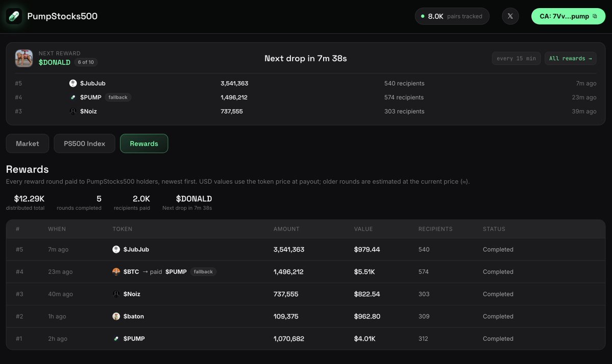The image size is (612, 364).
Task: Click the $979.44 value cell
Action: click(367, 249)
